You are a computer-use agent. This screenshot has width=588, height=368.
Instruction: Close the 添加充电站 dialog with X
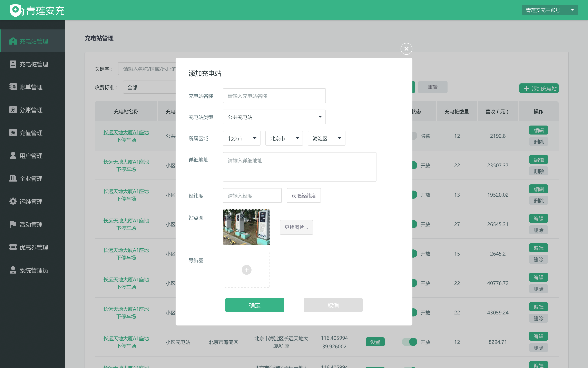click(406, 49)
